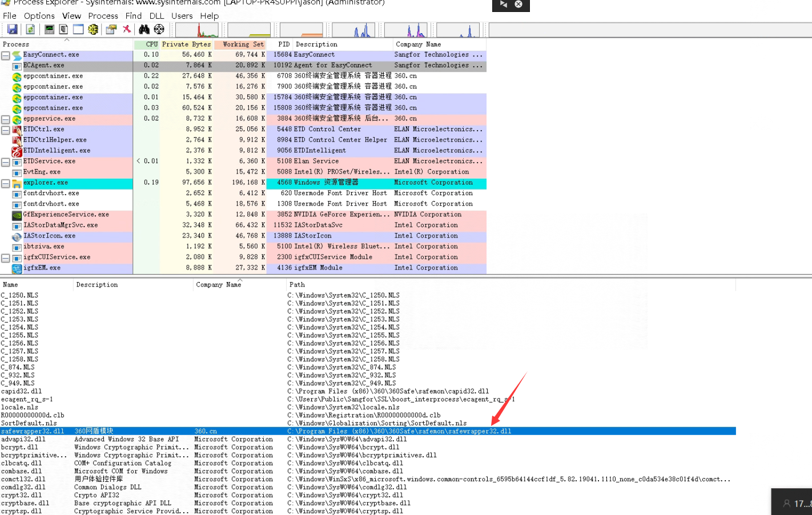
Task: Click the Show Process Tree icon
Action: click(x=63, y=29)
